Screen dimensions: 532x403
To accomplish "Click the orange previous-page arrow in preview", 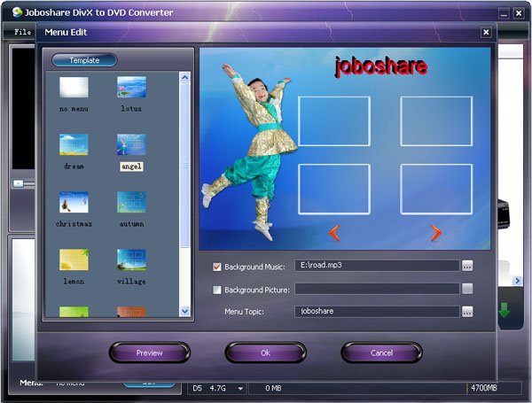I will (x=334, y=233).
